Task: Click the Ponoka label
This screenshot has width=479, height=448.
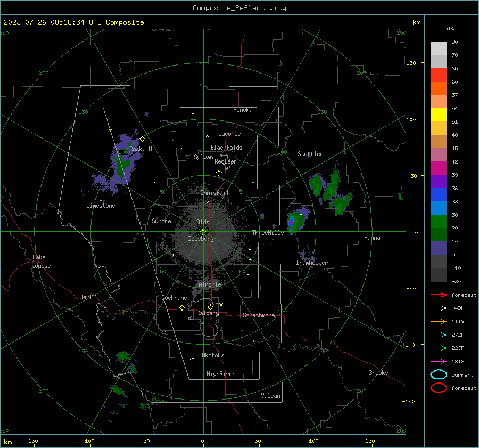Action: tap(243, 110)
